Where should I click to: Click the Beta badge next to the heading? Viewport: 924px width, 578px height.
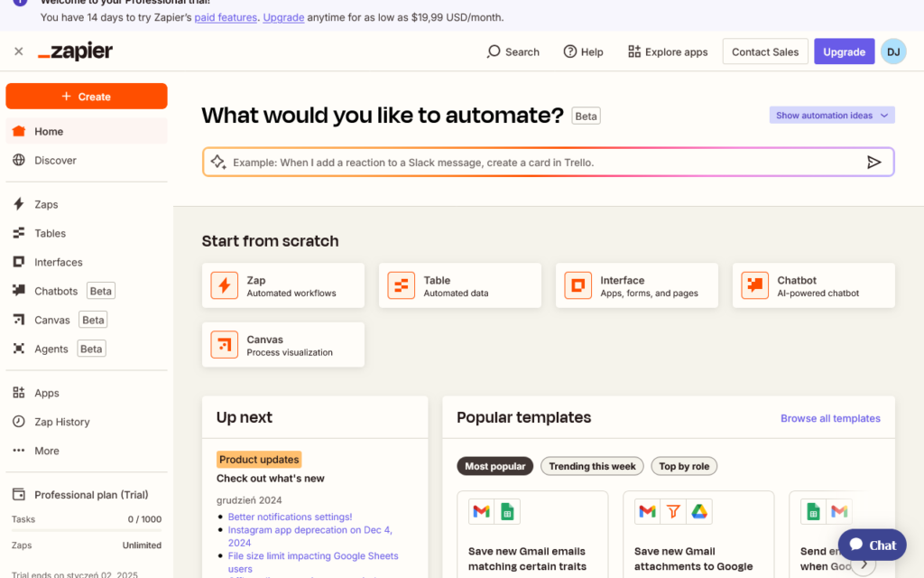(586, 117)
